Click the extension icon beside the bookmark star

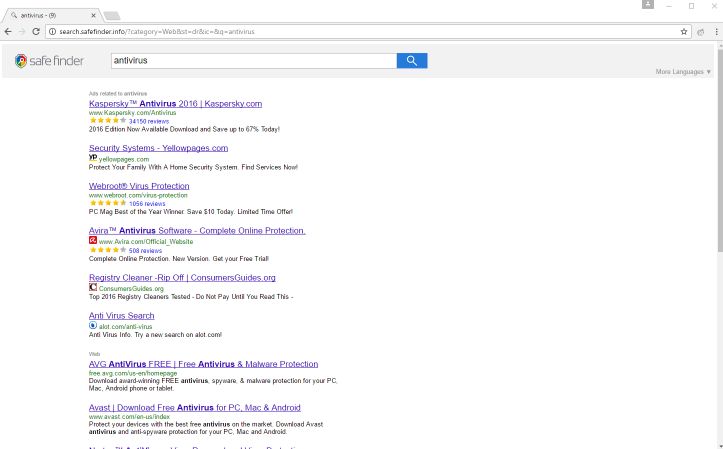[701, 32]
